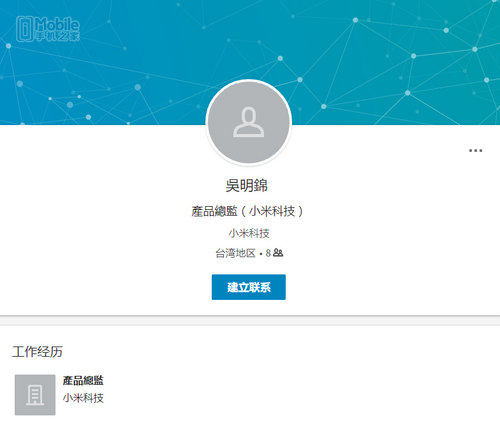This screenshot has height=432, width=500.
Task: Open the 小米科技 company under the headline
Action: coord(249,233)
